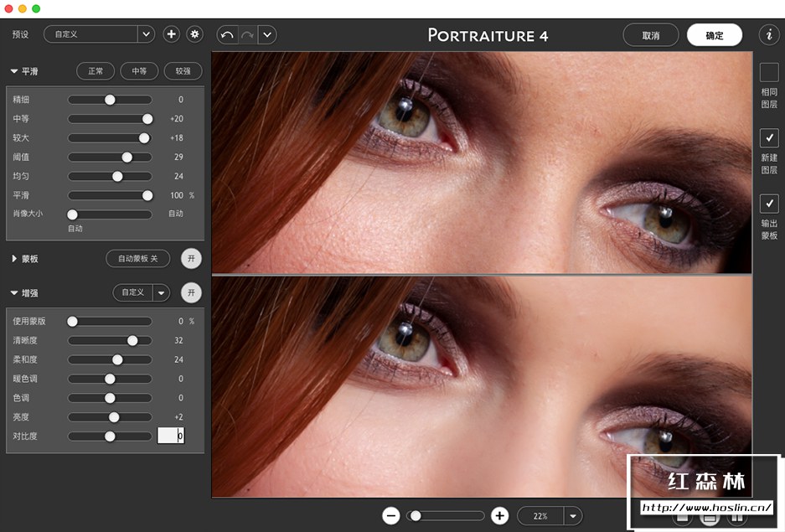785x532 pixels.
Task: Adjust the 精细 slider handle
Action: pos(110,100)
